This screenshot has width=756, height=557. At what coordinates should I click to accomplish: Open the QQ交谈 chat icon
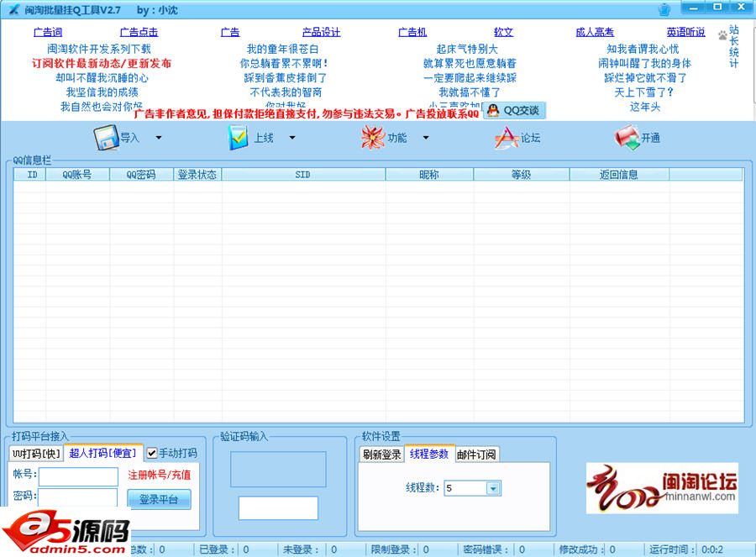click(516, 110)
